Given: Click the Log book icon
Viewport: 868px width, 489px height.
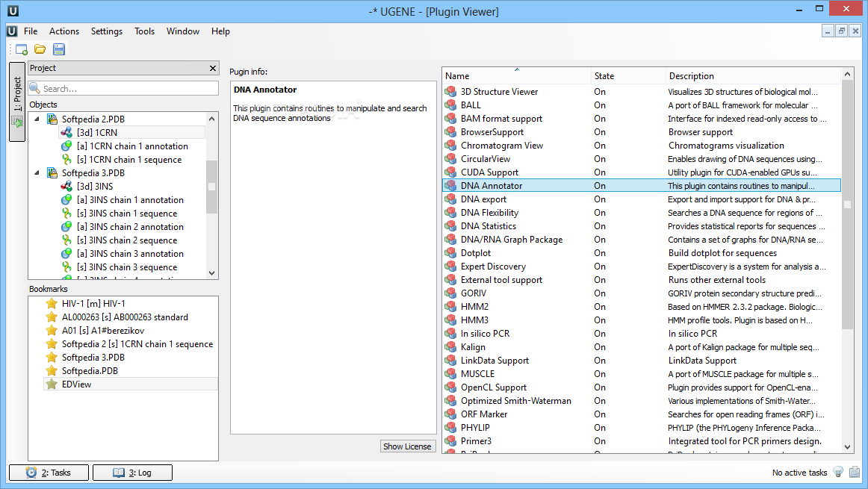Looking at the screenshot, I should click(119, 473).
